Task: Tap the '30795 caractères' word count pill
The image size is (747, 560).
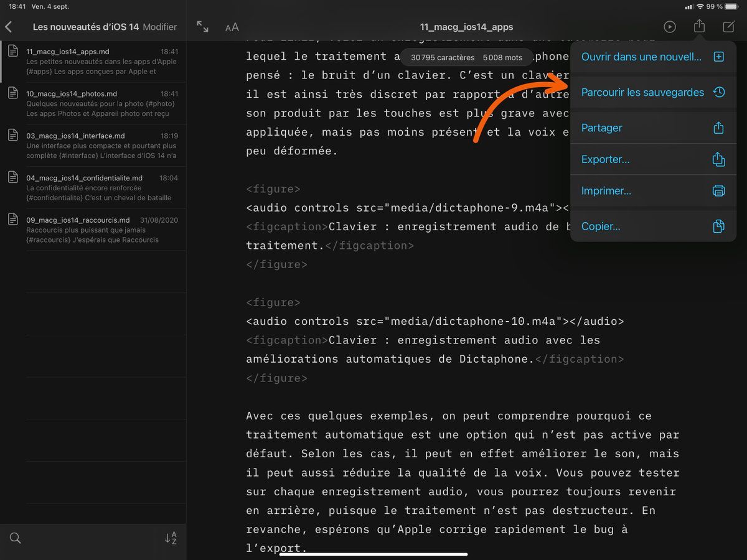Action: click(443, 57)
